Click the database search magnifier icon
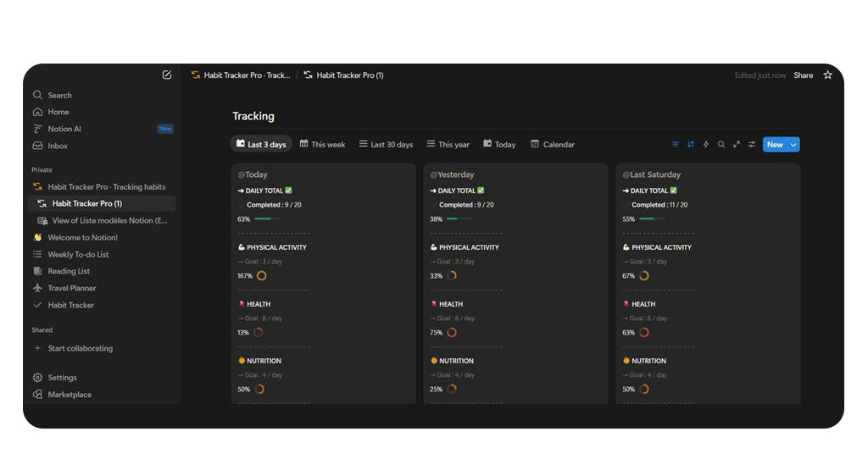868x454 pixels. [x=721, y=145]
